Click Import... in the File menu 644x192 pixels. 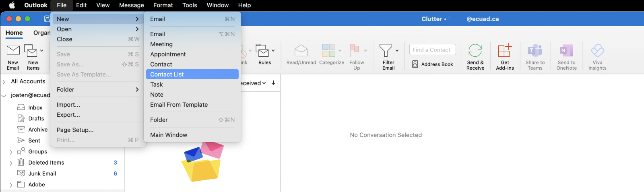pos(68,105)
